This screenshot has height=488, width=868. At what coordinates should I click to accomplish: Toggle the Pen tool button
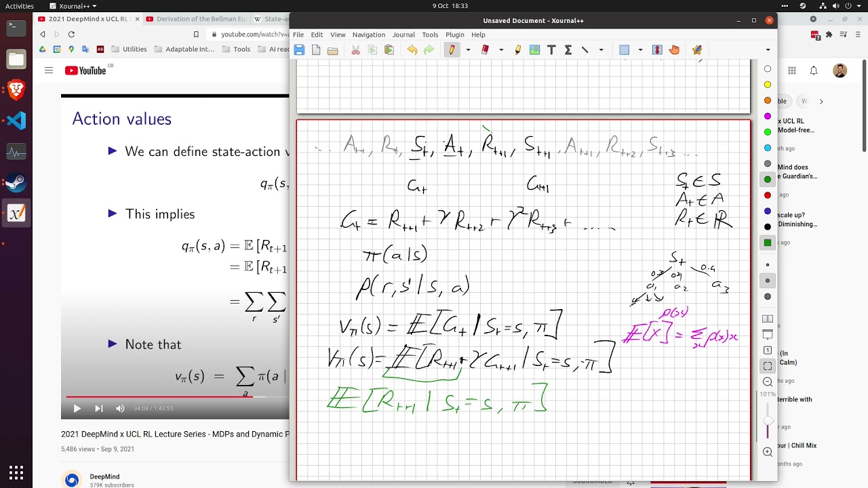pos(452,49)
